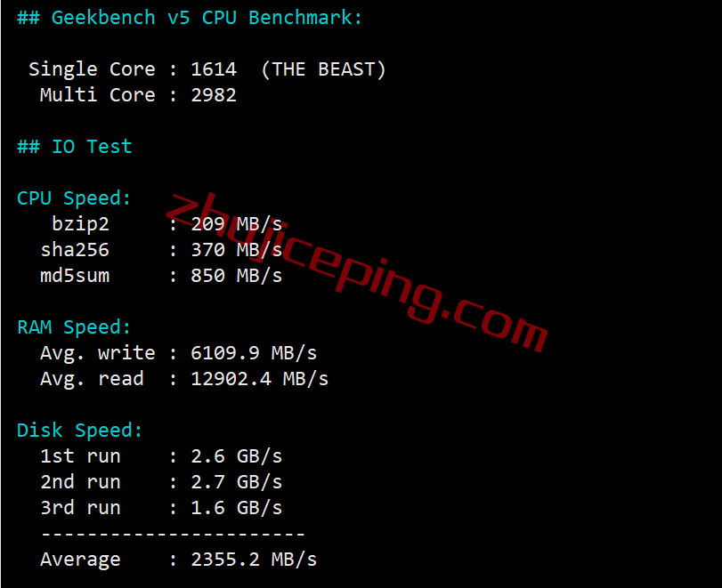Click the 3rd run 1.6 GB/s value
722x588 pixels.
(236, 507)
